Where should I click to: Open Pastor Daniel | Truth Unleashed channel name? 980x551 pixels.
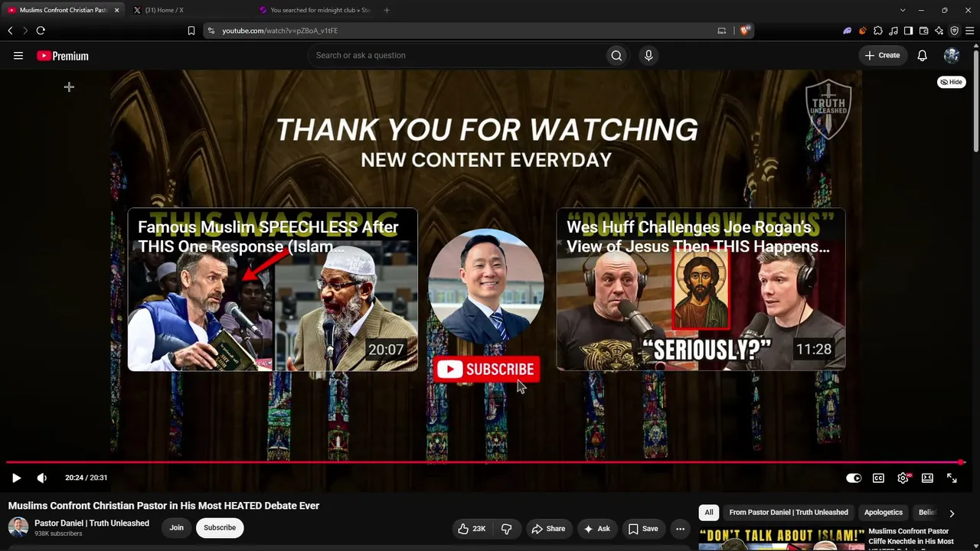[92, 523]
